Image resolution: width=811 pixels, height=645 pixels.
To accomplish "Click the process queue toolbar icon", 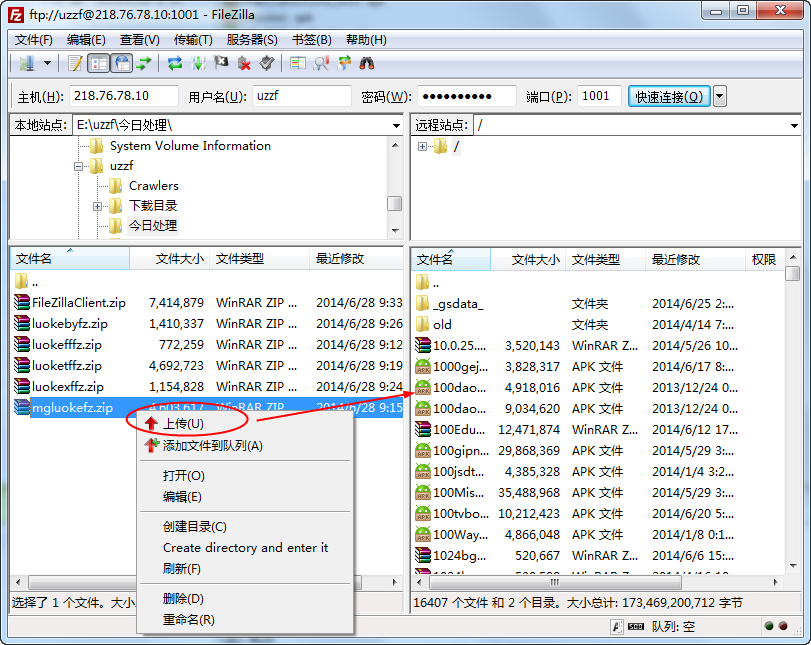I will (x=198, y=63).
